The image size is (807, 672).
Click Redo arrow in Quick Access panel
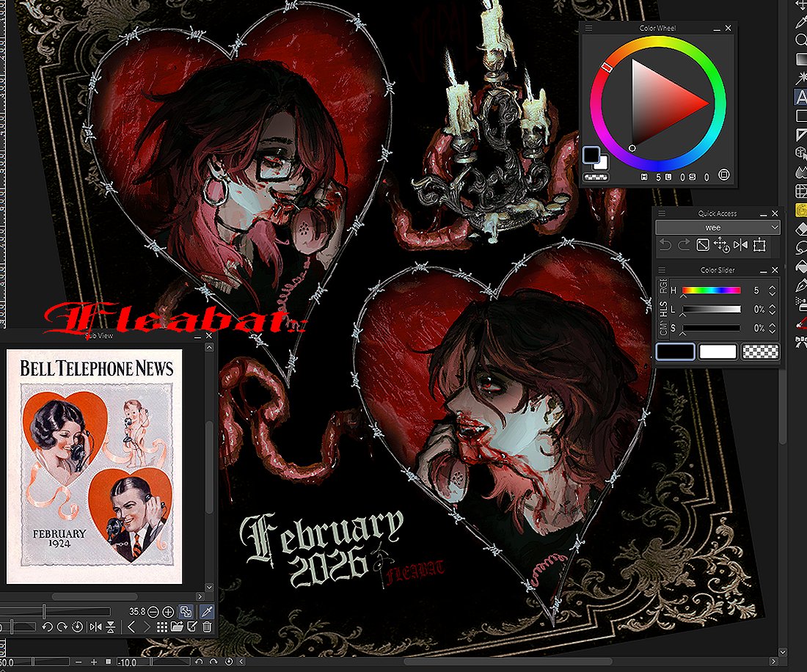tap(684, 245)
